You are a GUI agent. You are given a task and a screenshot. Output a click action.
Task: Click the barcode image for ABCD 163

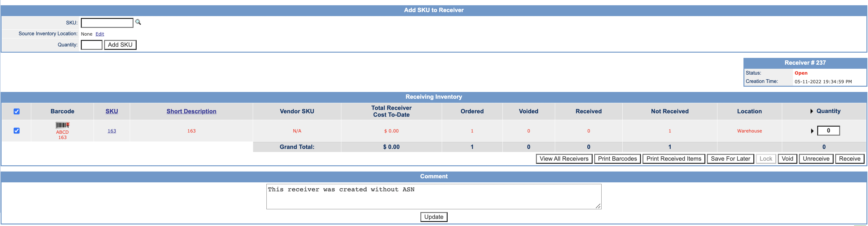point(62,125)
